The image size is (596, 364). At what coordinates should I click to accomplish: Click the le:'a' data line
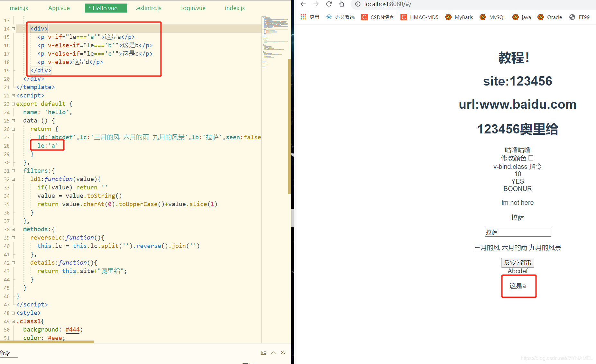click(x=48, y=146)
